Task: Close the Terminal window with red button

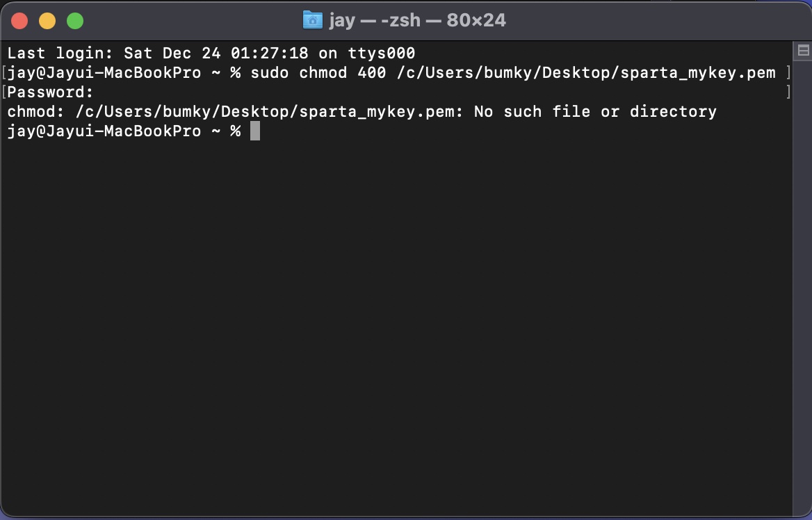Action: (x=19, y=22)
